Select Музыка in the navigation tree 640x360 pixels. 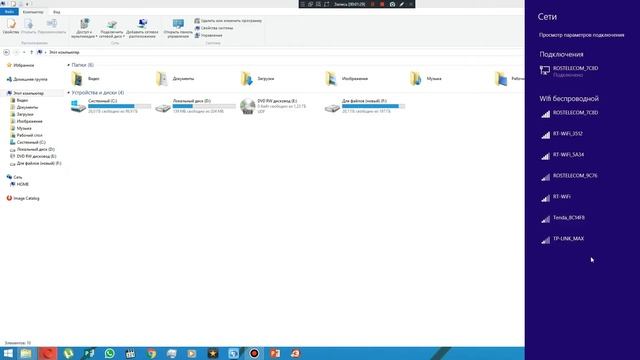click(21, 128)
